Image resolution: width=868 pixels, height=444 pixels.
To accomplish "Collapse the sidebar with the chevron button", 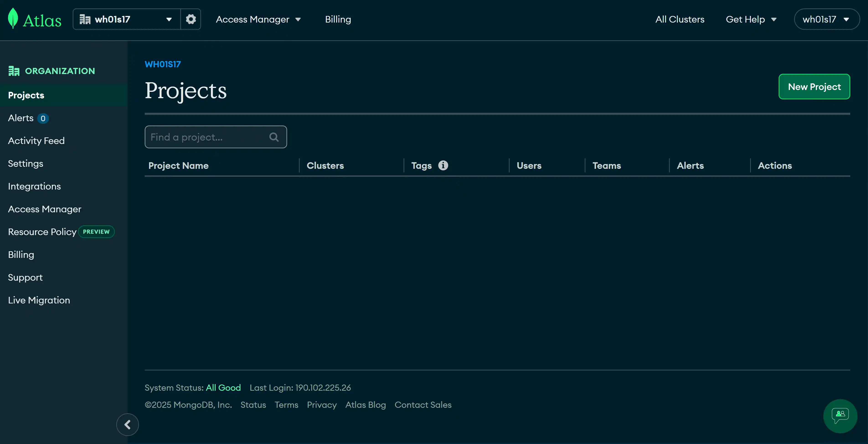I will click(127, 425).
